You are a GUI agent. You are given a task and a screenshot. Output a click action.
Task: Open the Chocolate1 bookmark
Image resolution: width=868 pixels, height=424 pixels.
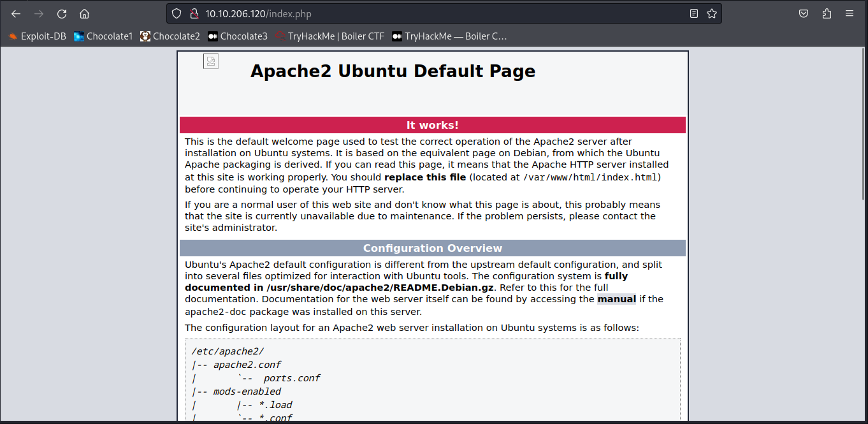(x=103, y=36)
